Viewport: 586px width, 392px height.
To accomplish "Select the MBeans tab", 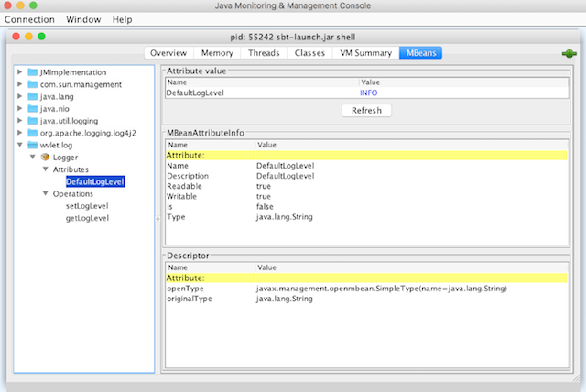I will (x=421, y=53).
